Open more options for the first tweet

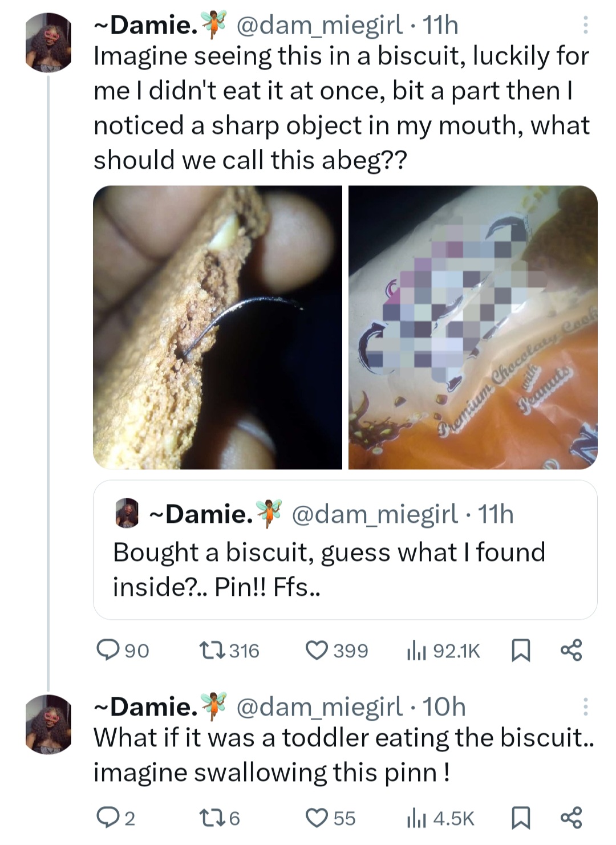pos(585,25)
